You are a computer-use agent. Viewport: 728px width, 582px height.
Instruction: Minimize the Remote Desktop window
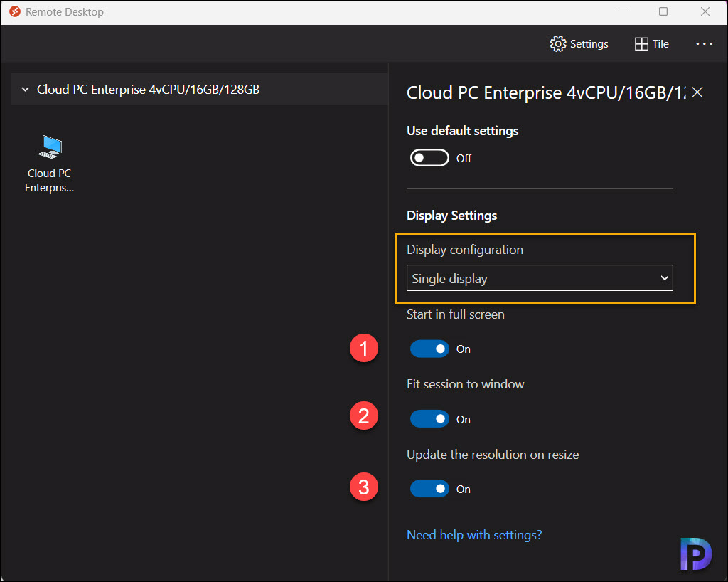[621, 11]
